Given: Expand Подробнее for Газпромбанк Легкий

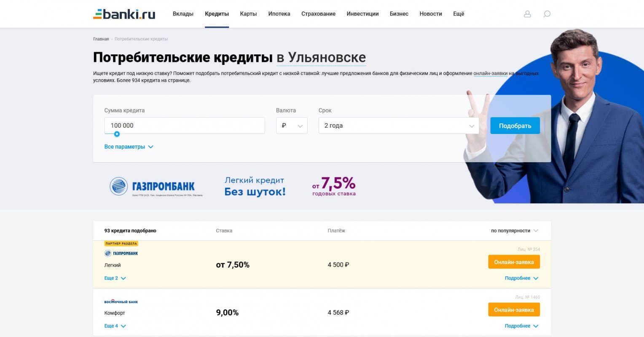Looking at the screenshot, I should tap(521, 278).
